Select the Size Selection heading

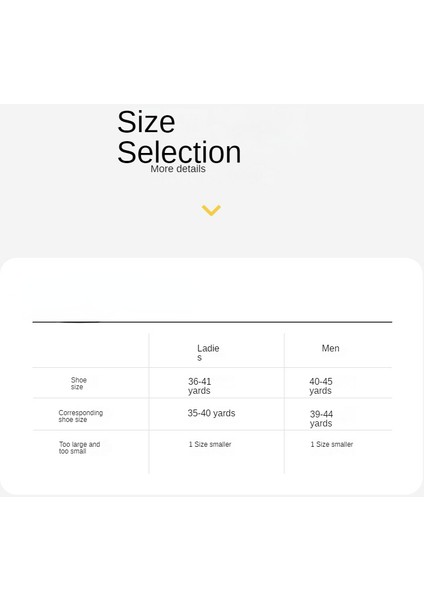click(179, 137)
